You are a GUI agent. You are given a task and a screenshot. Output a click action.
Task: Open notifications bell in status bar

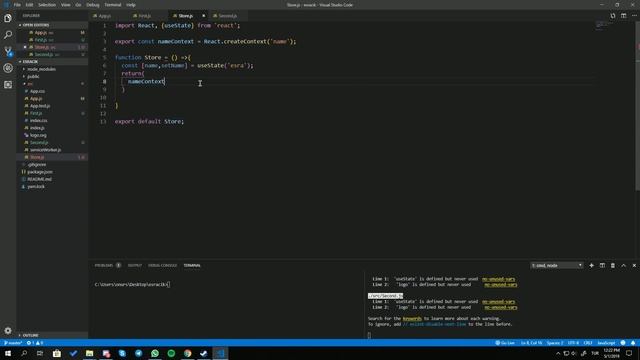point(633,343)
